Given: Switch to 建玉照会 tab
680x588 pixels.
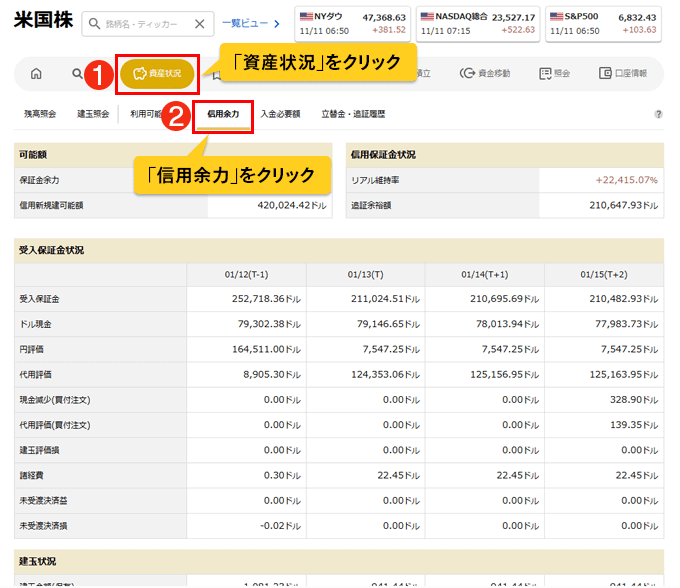Looking at the screenshot, I should [93, 114].
